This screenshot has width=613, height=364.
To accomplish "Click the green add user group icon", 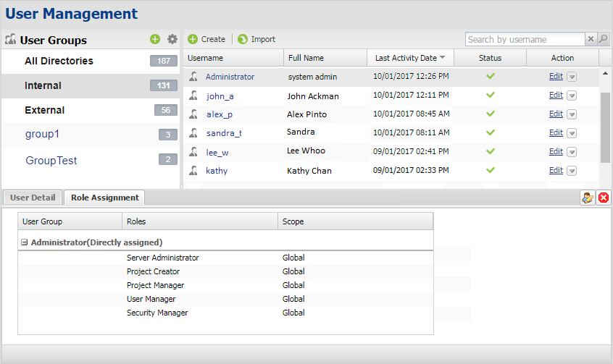I will tap(155, 40).
